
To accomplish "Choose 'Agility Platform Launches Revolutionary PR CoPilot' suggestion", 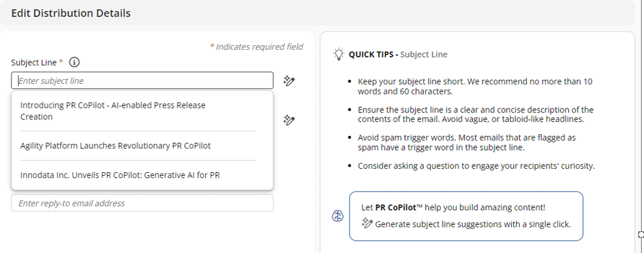I will coord(116,146).
